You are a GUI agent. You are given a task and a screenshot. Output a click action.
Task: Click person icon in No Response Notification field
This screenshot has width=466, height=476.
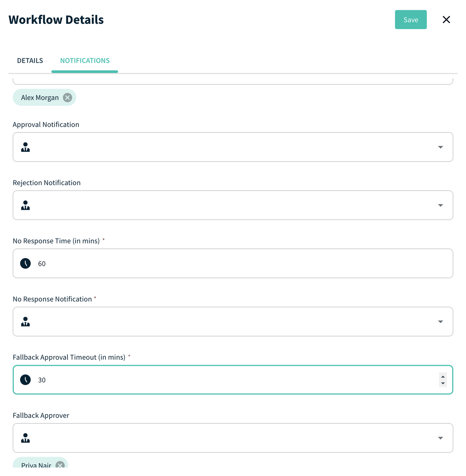[25, 322]
